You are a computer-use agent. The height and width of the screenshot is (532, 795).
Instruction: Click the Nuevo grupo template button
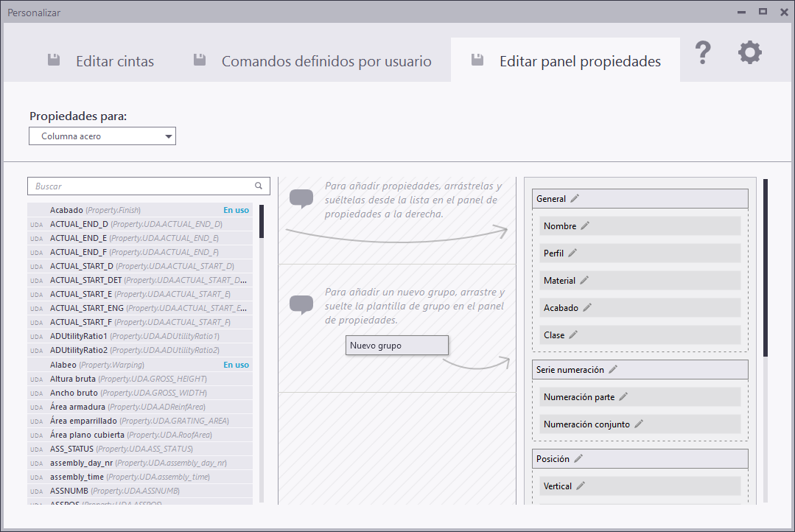(397, 345)
